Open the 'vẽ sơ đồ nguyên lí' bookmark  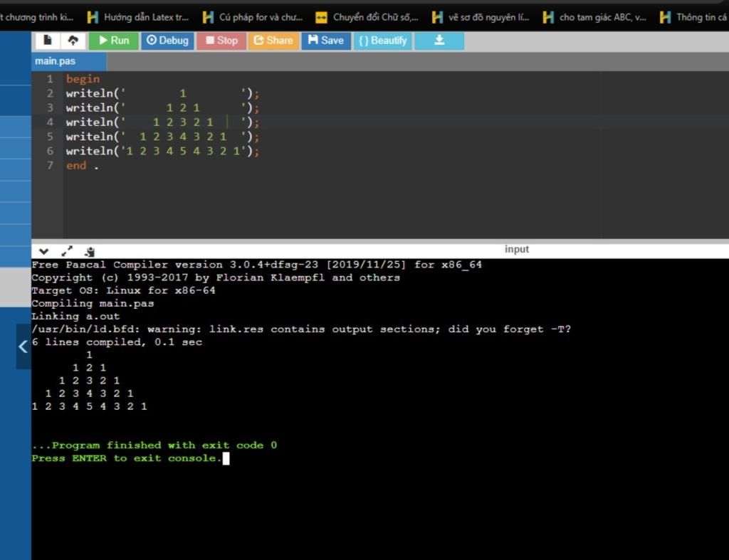pos(481,18)
